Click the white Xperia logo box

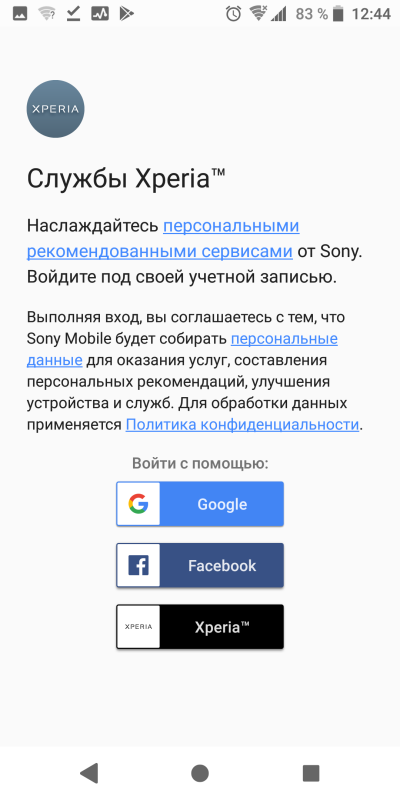(138, 627)
